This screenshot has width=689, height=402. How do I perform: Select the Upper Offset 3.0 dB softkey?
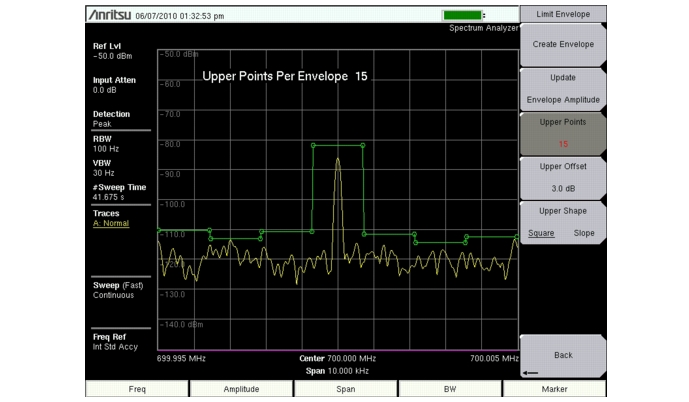click(x=563, y=177)
